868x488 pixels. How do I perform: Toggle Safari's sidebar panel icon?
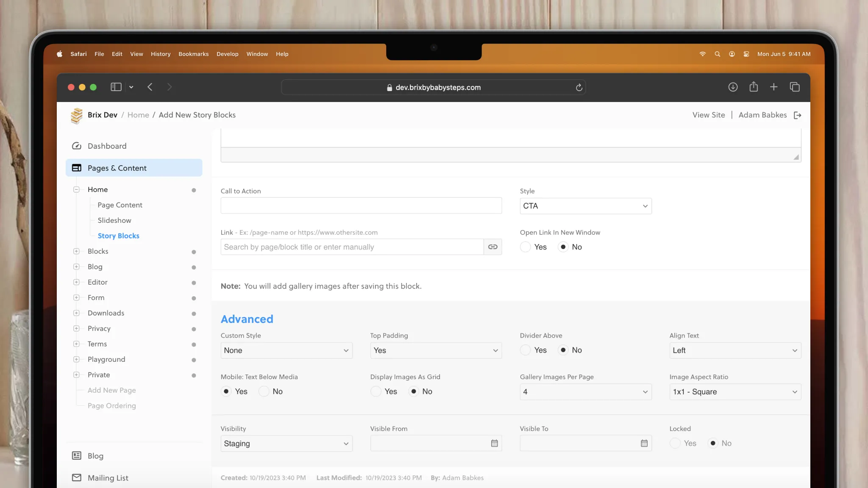point(116,87)
